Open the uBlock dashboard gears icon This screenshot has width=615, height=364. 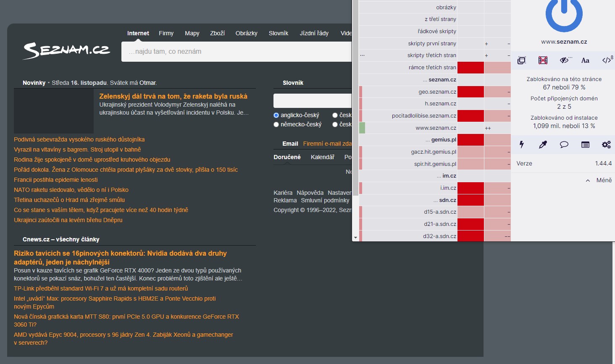[606, 145]
